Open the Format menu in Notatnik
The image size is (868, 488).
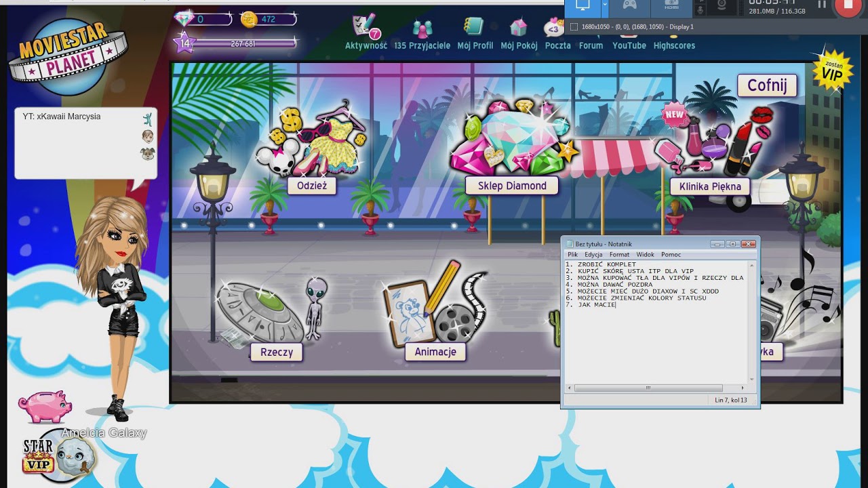(619, 255)
